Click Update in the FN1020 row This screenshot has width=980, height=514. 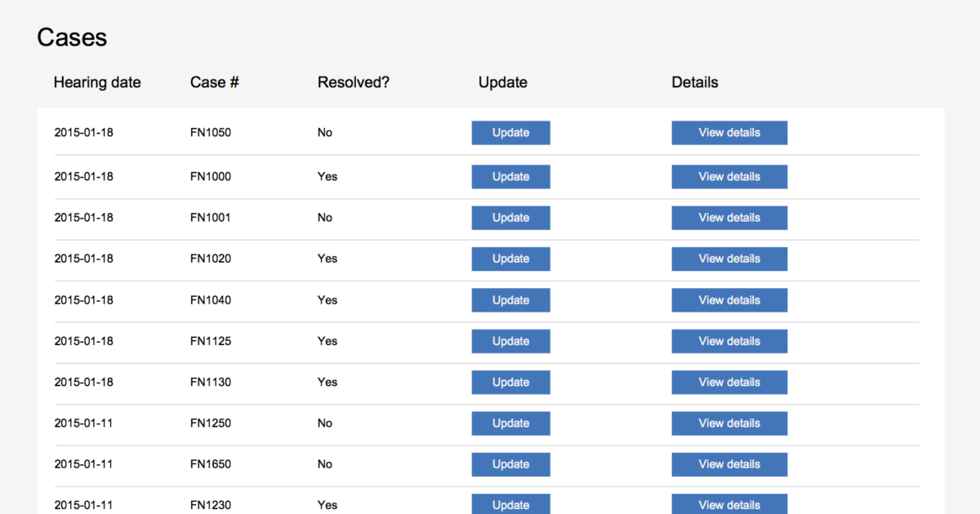coord(510,259)
